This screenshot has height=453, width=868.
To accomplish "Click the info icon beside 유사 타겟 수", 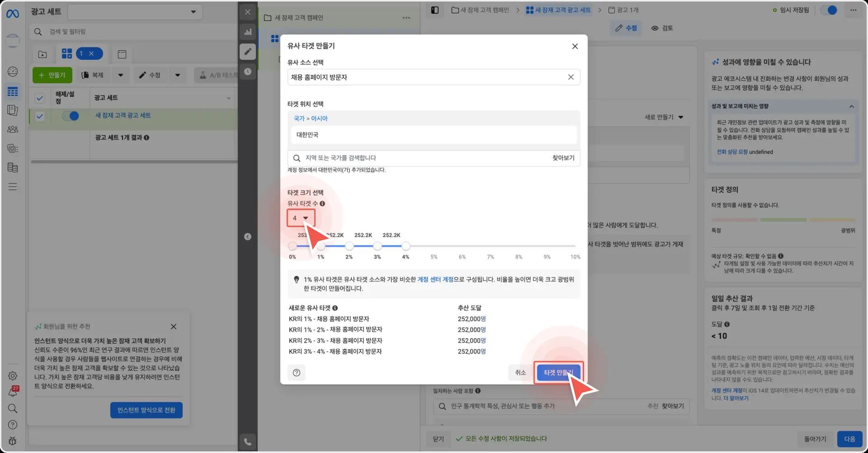I will coord(322,204).
